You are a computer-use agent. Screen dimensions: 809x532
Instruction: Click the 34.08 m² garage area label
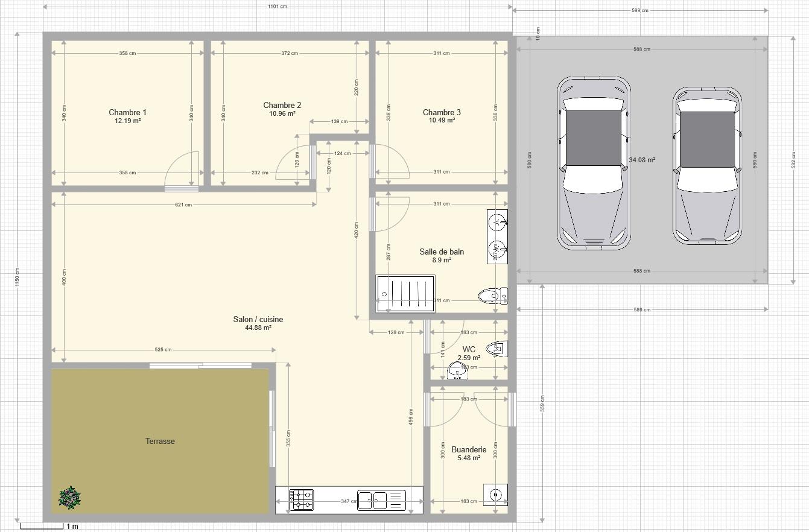642,160
